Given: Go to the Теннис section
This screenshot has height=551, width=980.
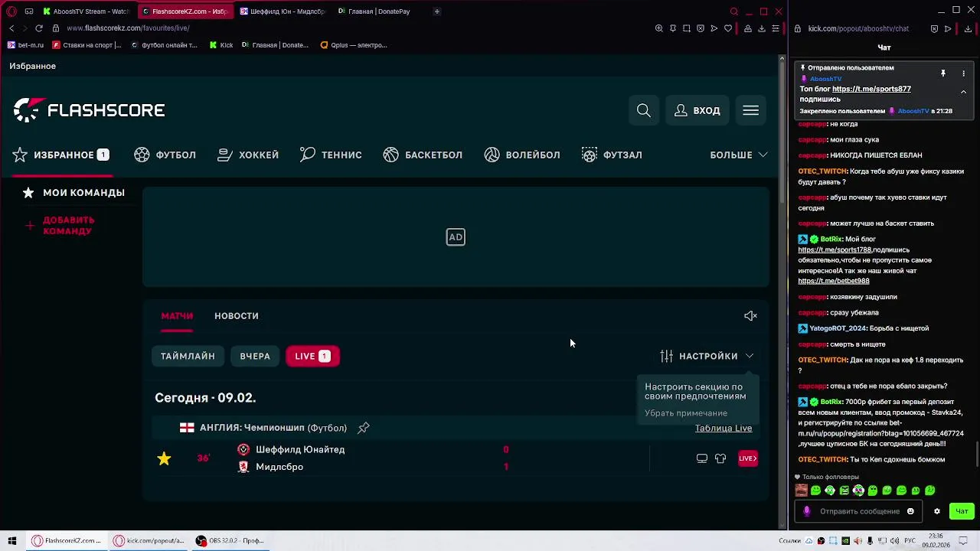Looking at the screenshot, I should click(x=331, y=155).
